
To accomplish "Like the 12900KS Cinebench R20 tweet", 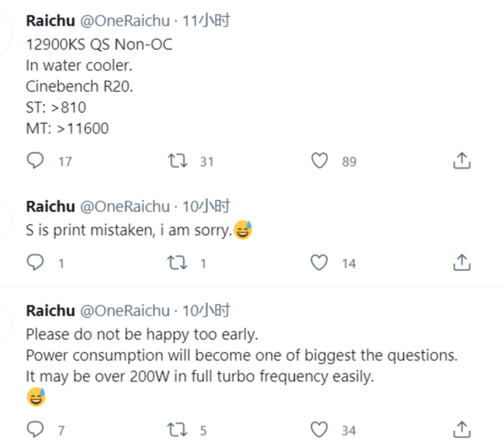I will pyautogui.click(x=319, y=161).
